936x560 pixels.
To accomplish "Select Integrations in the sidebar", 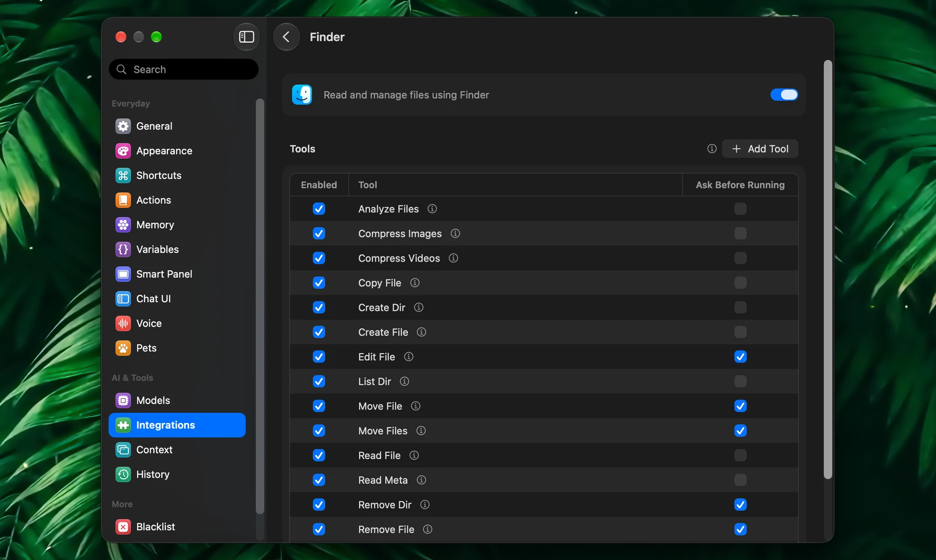I will coord(177,425).
